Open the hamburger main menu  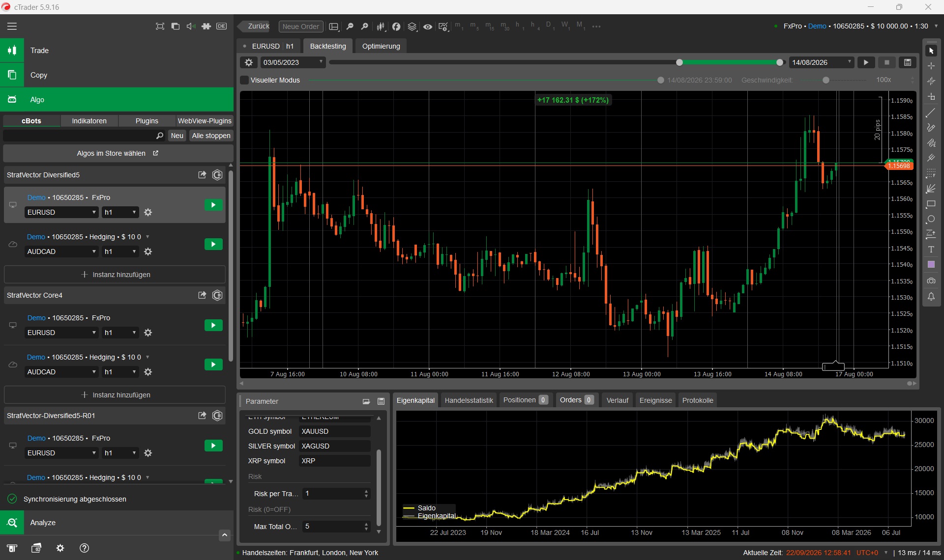(12, 27)
